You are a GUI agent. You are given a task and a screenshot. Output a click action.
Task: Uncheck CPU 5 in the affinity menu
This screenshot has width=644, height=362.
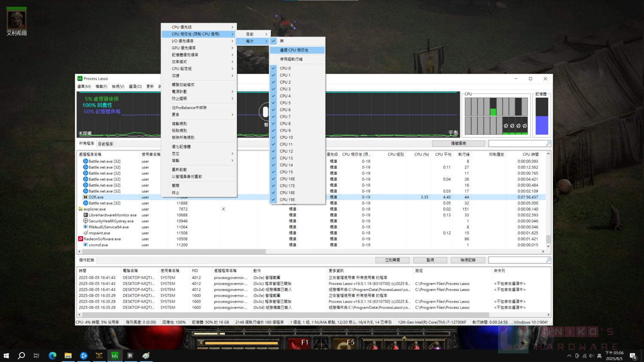tap(297, 103)
